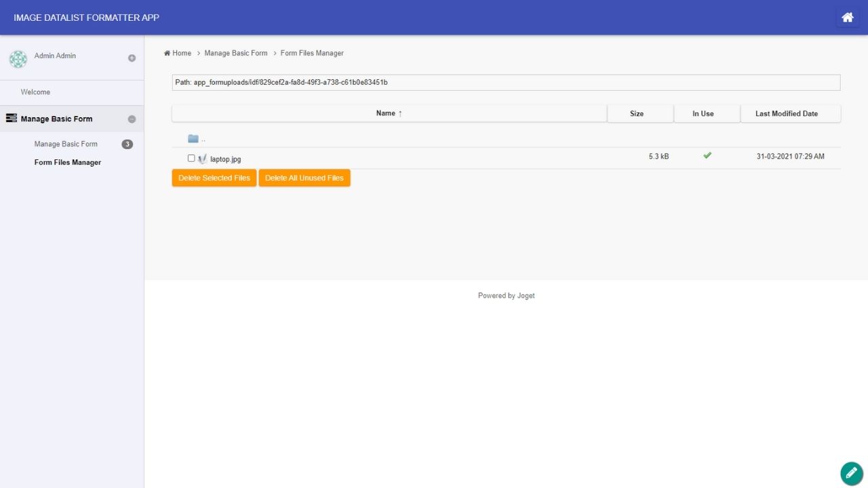Image resolution: width=868 pixels, height=488 pixels.
Task: Click the Powered by Joget footer text
Action: point(507,296)
